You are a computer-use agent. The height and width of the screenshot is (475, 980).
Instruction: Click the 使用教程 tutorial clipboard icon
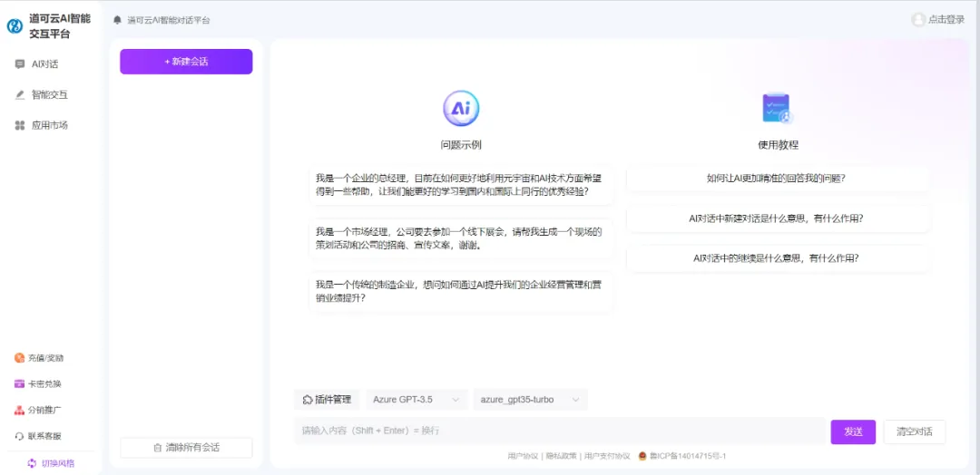pos(777,109)
